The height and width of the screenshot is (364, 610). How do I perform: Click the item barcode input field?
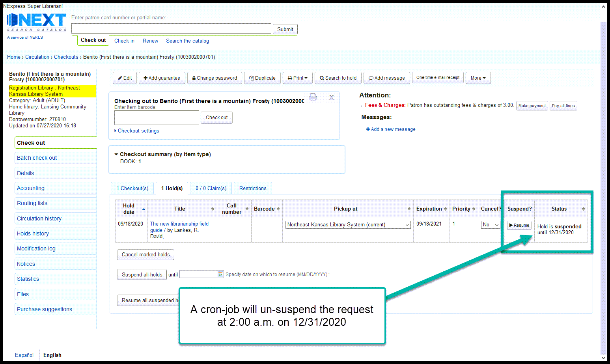click(157, 118)
